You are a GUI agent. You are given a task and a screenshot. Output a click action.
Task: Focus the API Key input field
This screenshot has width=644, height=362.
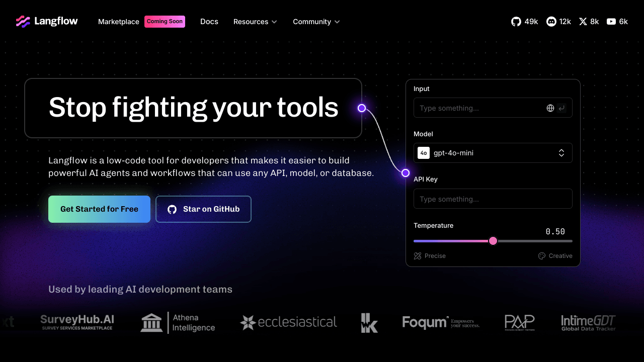coord(493,199)
